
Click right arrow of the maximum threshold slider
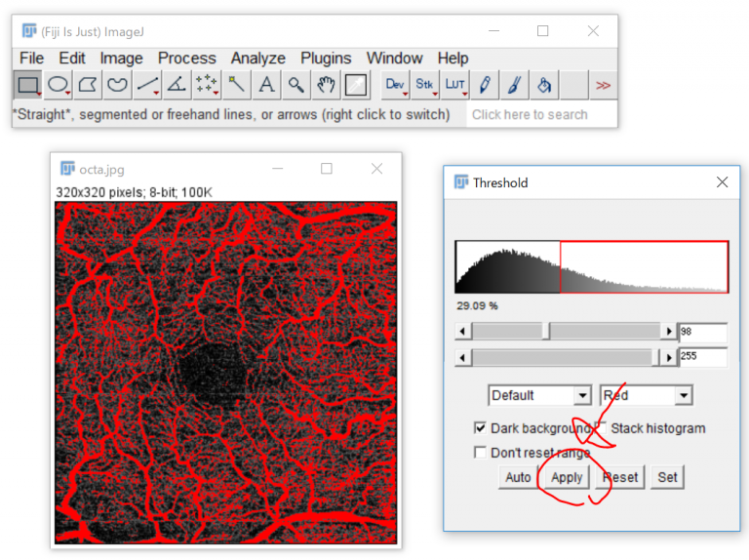tap(669, 357)
